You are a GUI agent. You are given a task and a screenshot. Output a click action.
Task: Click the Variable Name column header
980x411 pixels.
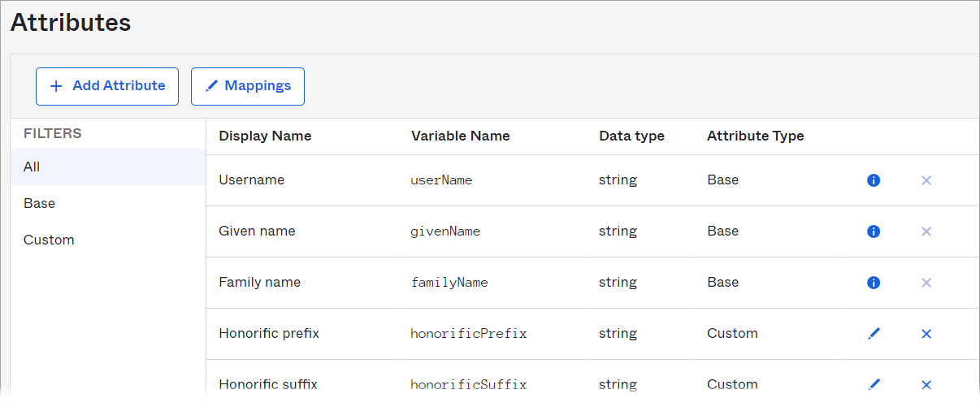coord(460,136)
